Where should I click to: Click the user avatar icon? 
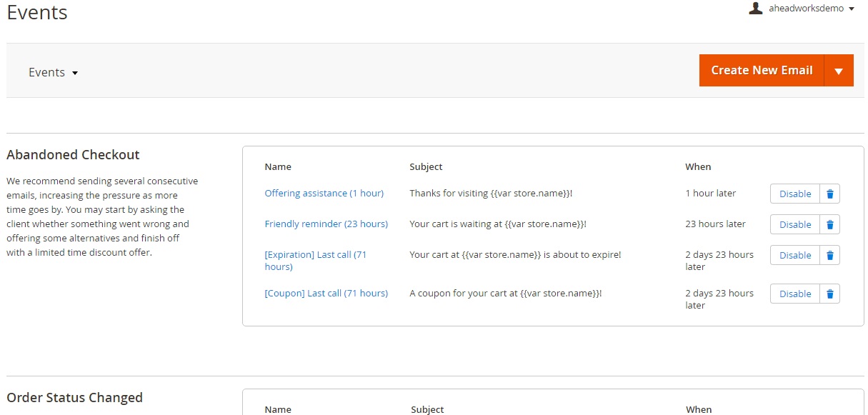tap(755, 9)
